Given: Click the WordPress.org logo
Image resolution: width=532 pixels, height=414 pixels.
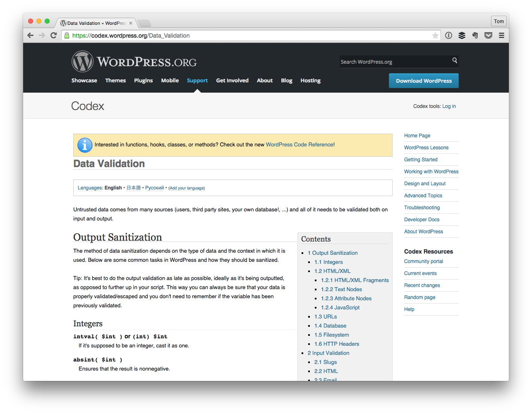Looking at the screenshot, I should pyautogui.click(x=134, y=62).
